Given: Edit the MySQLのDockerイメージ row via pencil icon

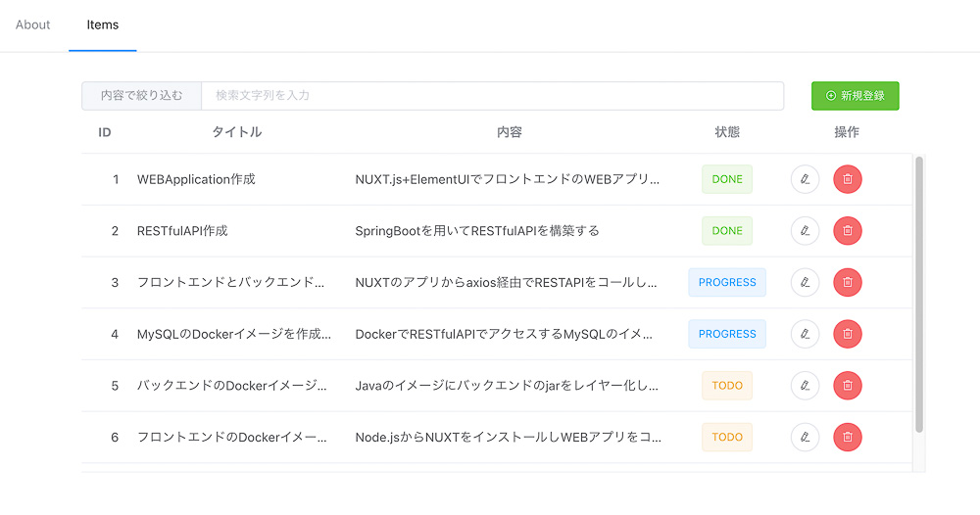Looking at the screenshot, I should pos(805,334).
